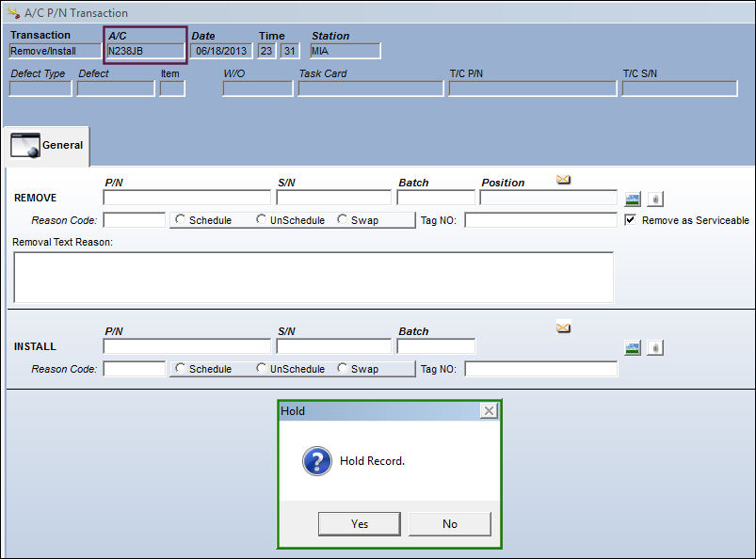Focus the Defect Type field
756x559 pixels.
40,88
